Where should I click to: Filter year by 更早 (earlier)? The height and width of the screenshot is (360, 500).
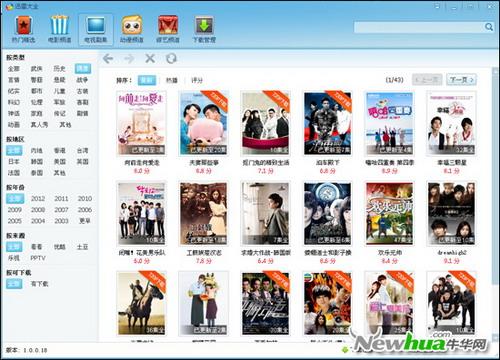84,221
